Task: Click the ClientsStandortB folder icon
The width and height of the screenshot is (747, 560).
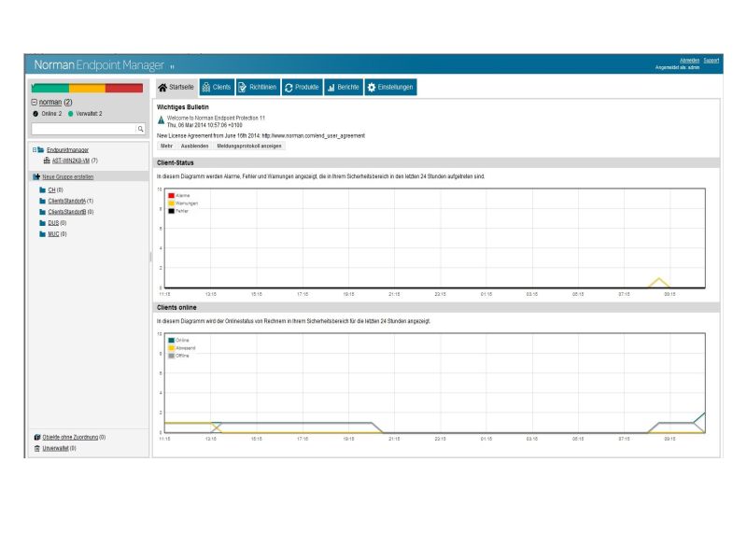Action: pos(42,212)
